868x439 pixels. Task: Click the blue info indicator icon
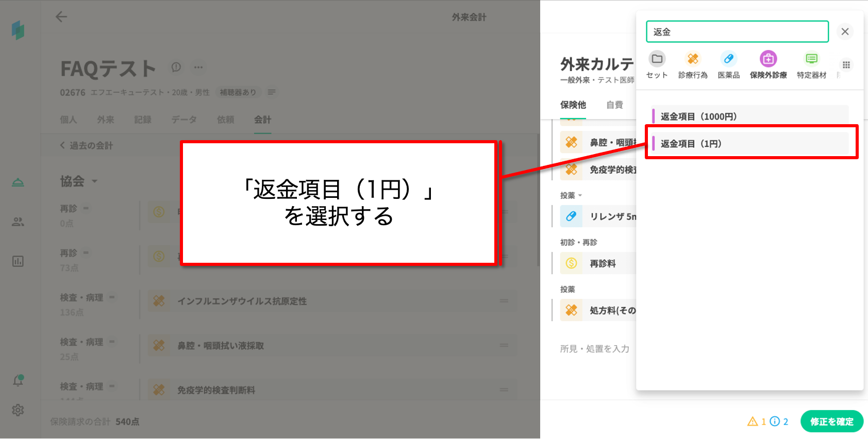(775, 421)
